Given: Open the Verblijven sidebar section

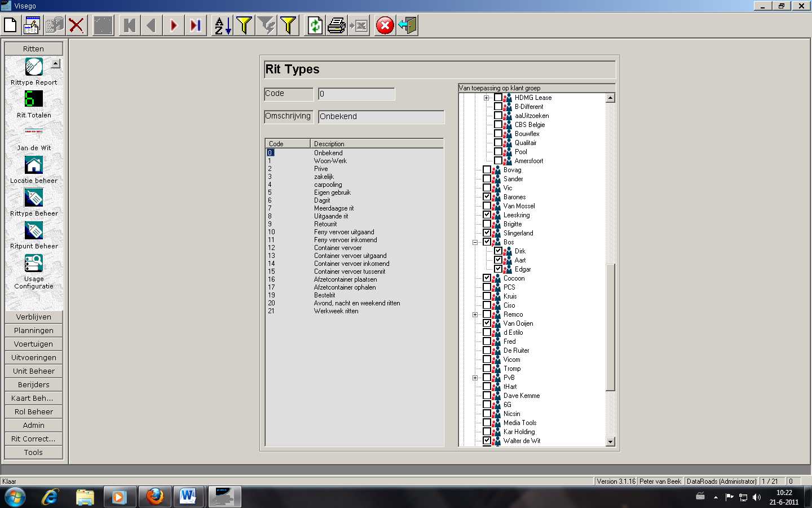Looking at the screenshot, I should (34, 317).
